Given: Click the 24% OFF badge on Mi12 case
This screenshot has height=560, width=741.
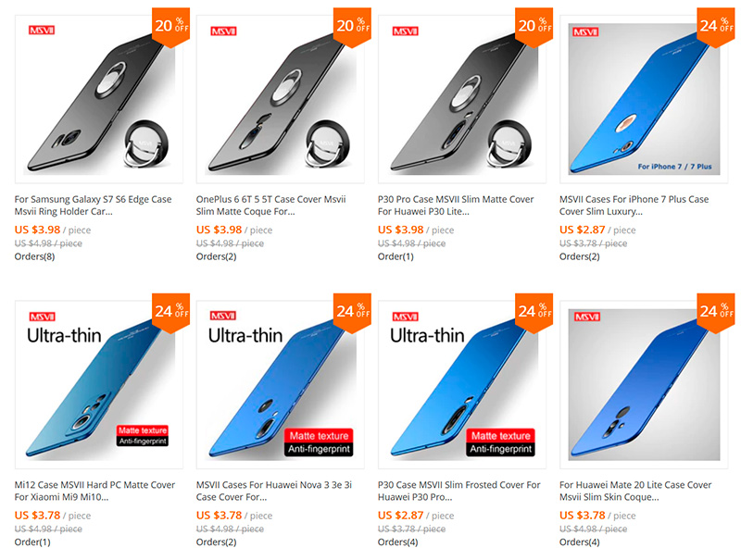Looking at the screenshot, I should tap(171, 313).
